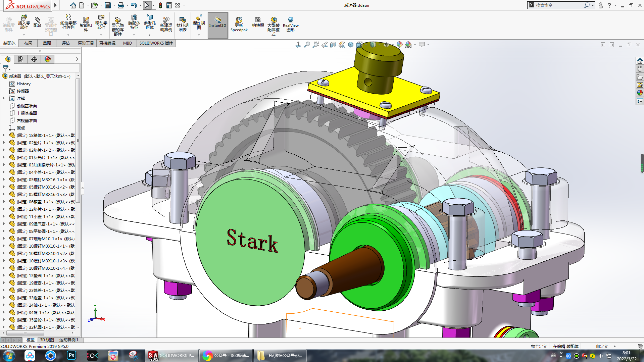The height and width of the screenshot is (362, 644).
Task: Click the New document icon
Action: tap(82, 5)
